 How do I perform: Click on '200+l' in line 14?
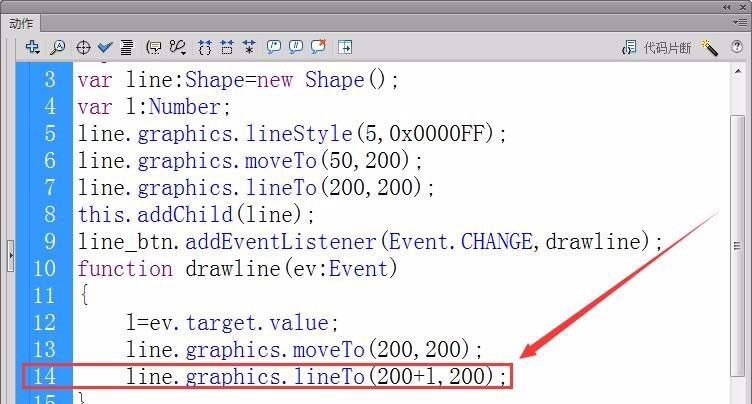click(407, 376)
